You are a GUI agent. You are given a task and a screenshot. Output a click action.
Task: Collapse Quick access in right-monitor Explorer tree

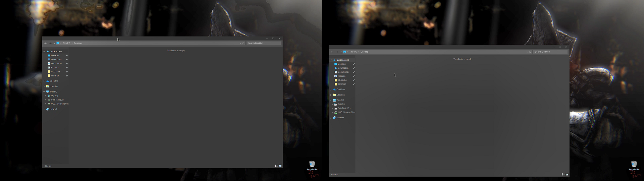(x=331, y=60)
